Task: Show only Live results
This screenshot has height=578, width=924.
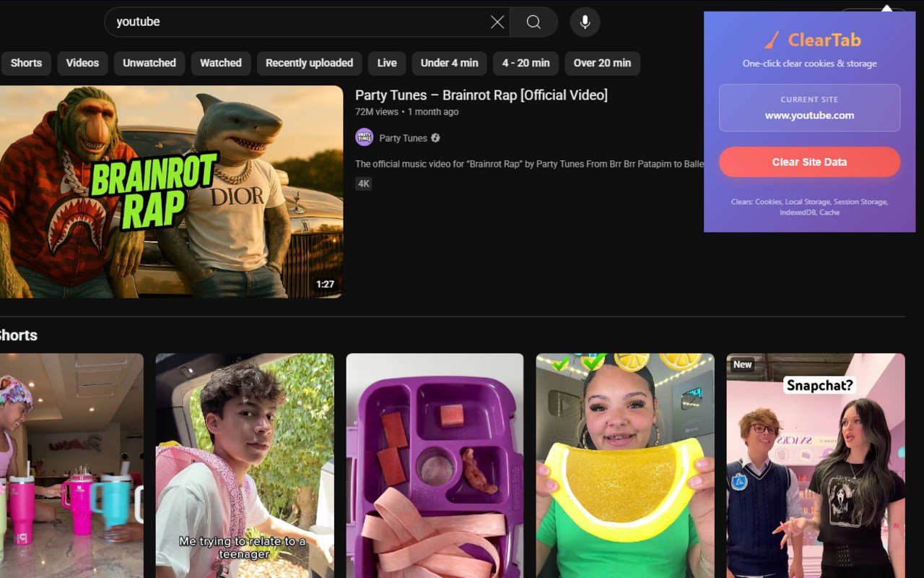Action: [387, 63]
